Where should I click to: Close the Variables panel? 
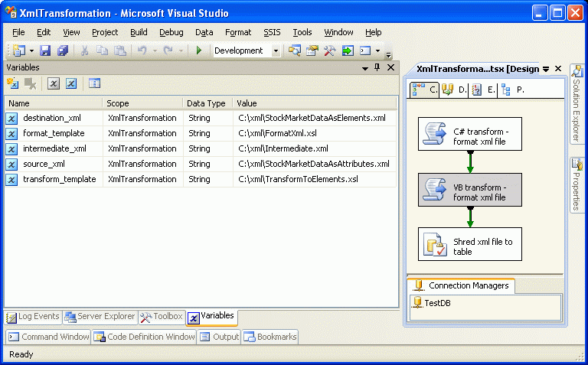pyautogui.click(x=390, y=67)
